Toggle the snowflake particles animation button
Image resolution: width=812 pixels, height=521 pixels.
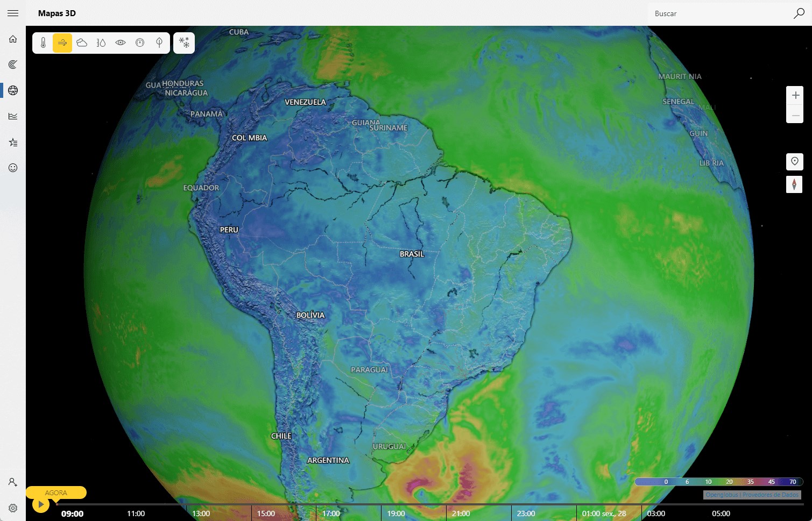coord(184,42)
